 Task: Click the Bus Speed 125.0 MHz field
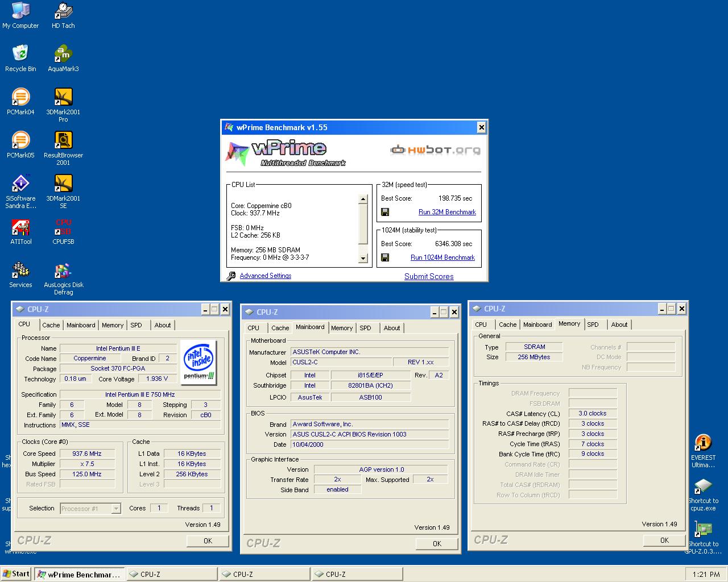coord(87,475)
